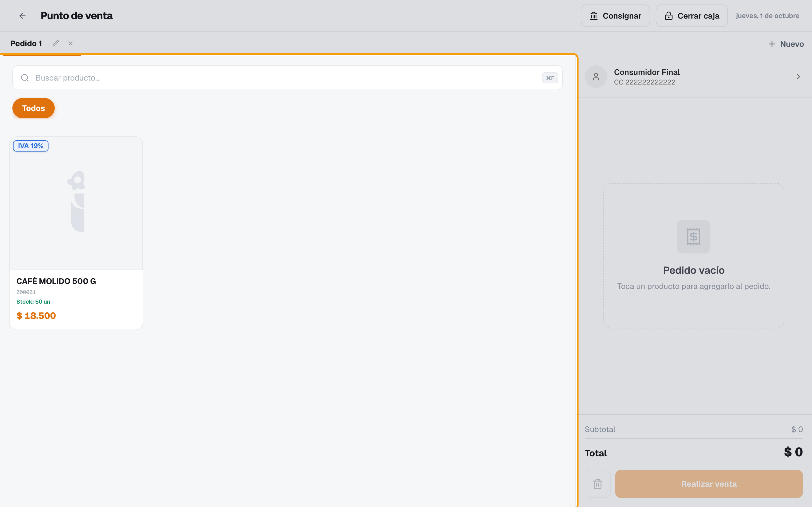Rename Pedido 1 with pencil icon
Screen dimensions: 812x507
click(56, 44)
